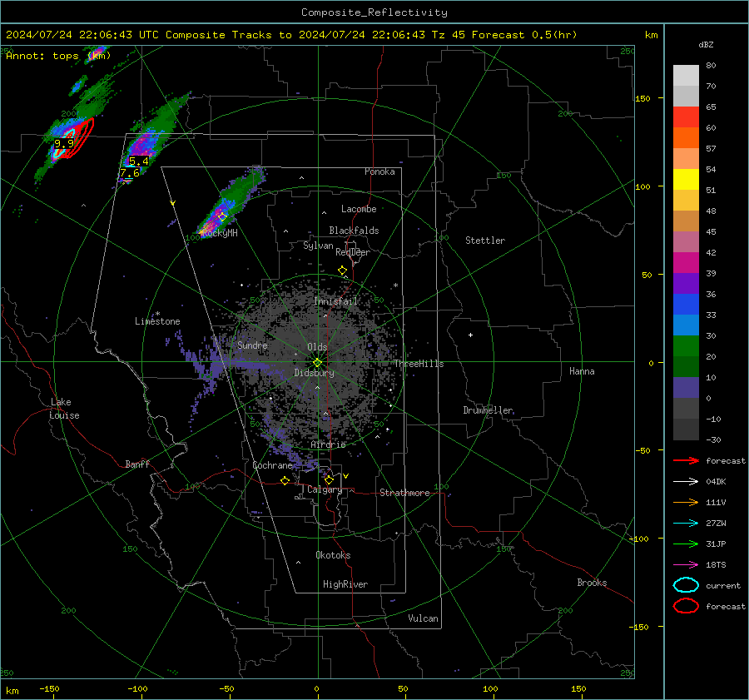Click the 'Annot: tops (km)' annotation text

point(58,56)
